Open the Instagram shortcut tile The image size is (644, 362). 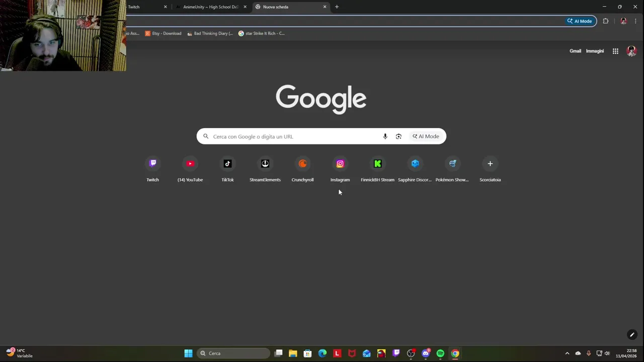340,170
